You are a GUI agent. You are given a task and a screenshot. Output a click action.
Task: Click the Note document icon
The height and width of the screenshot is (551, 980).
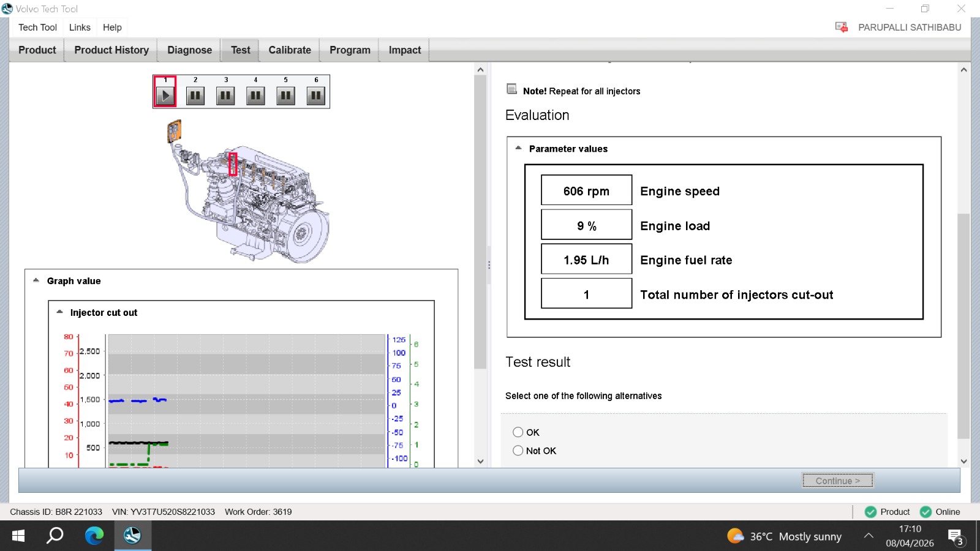pyautogui.click(x=512, y=89)
